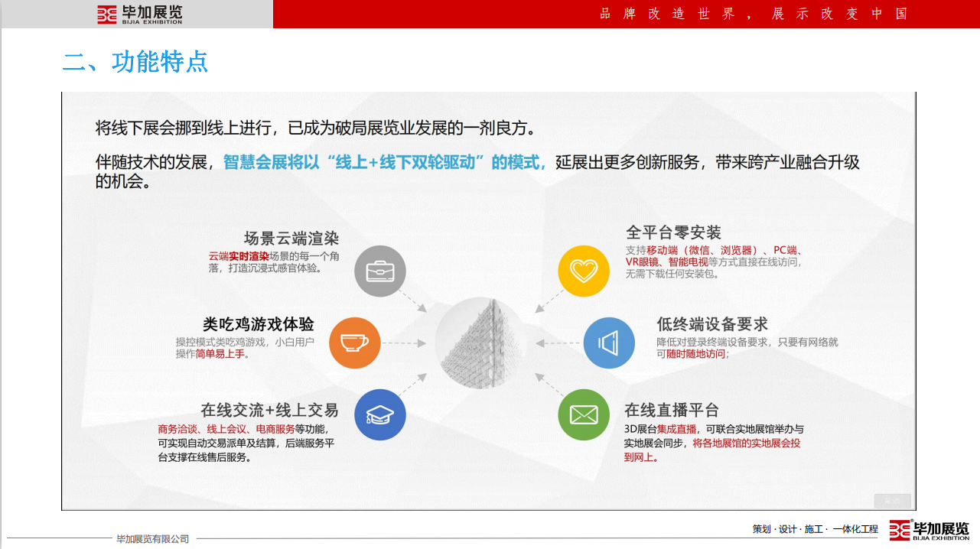Viewport: 980px width, 549px height.
Task: Click the footer company name 毕加展览有限公司
Action: point(152,539)
